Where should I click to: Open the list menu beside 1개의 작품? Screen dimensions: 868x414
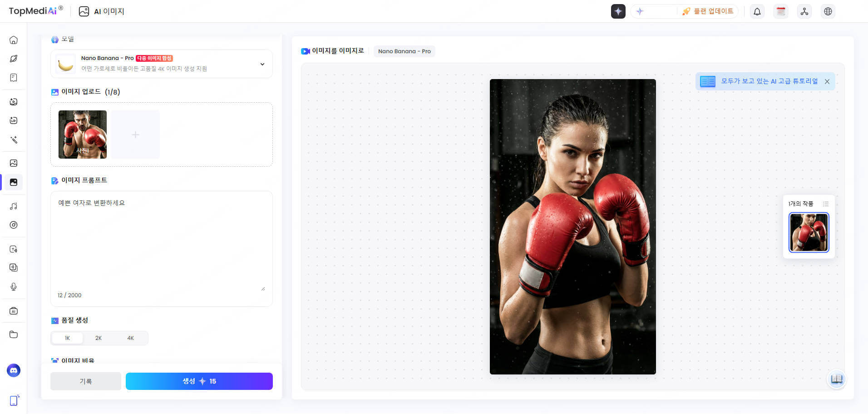pos(826,204)
